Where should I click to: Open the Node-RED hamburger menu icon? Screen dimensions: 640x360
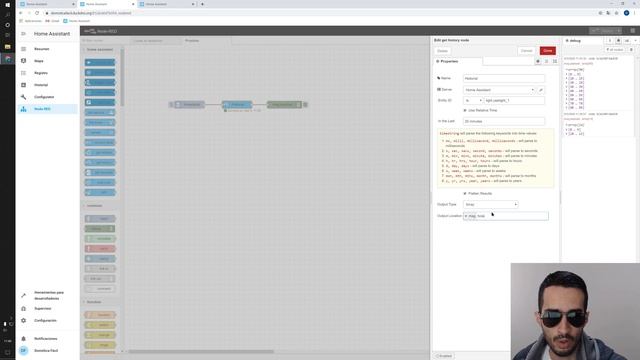[633, 31]
